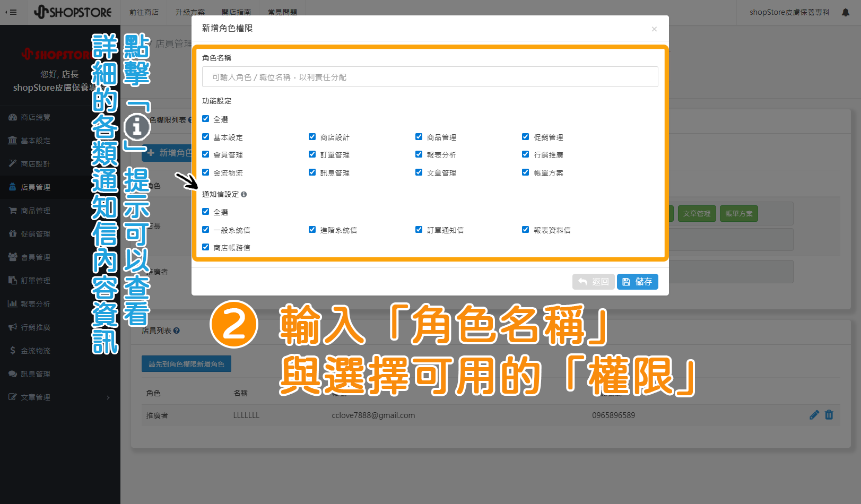Image resolution: width=861 pixels, height=504 pixels.
Task: Uncheck 一般系統信 notification
Action: (x=206, y=230)
